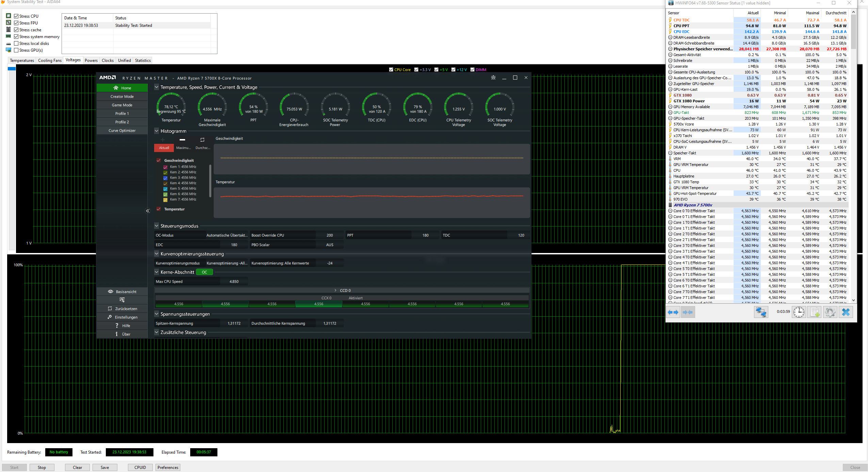Open the Cooling Fans tab
This screenshot has width=868, height=472.
point(50,61)
